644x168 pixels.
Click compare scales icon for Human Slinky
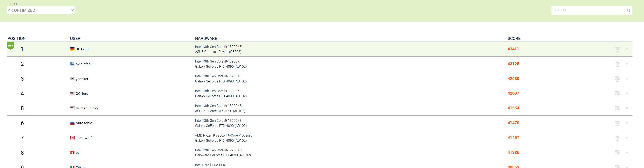tap(617, 108)
